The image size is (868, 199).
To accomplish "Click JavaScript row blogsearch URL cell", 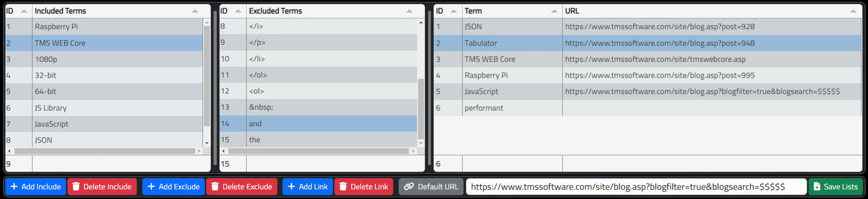I will (x=712, y=92).
